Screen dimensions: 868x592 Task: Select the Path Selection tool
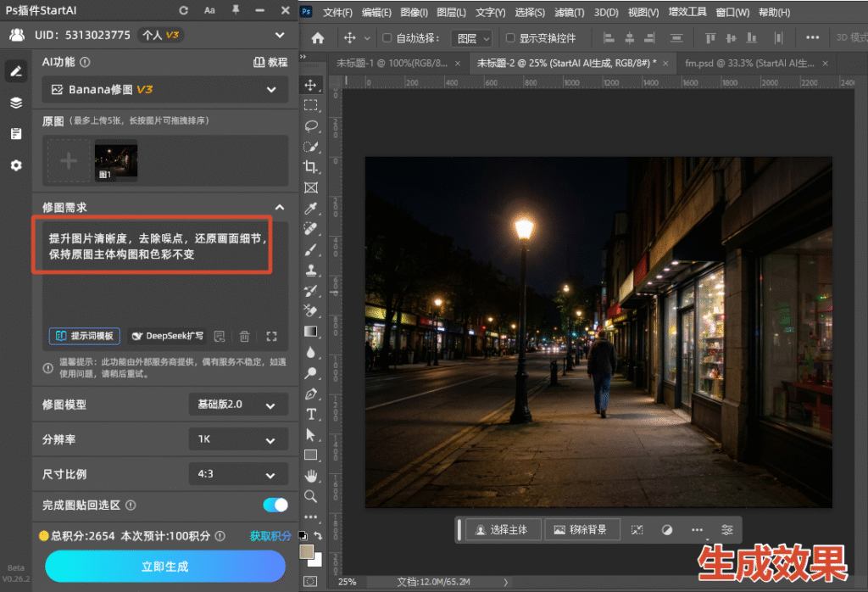[x=310, y=435]
